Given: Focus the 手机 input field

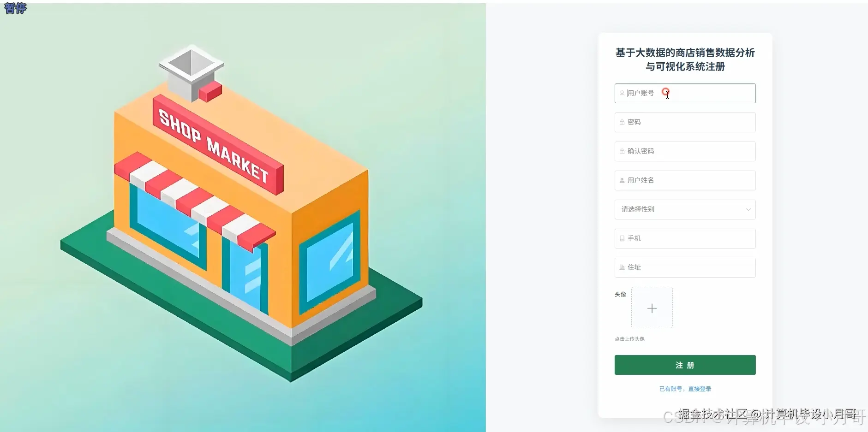Looking at the screenshot, I should pos(685,238).
